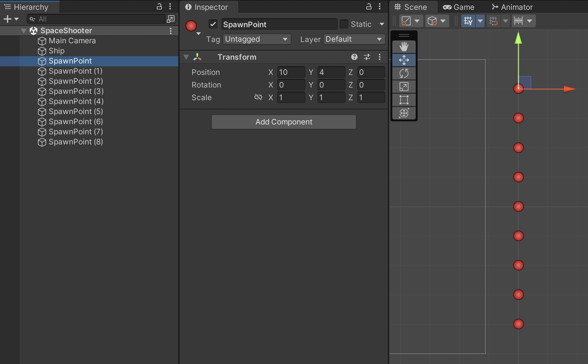Select the Scale tool
The height and width of the screenshot is (364, 588).
coord(404,87)
